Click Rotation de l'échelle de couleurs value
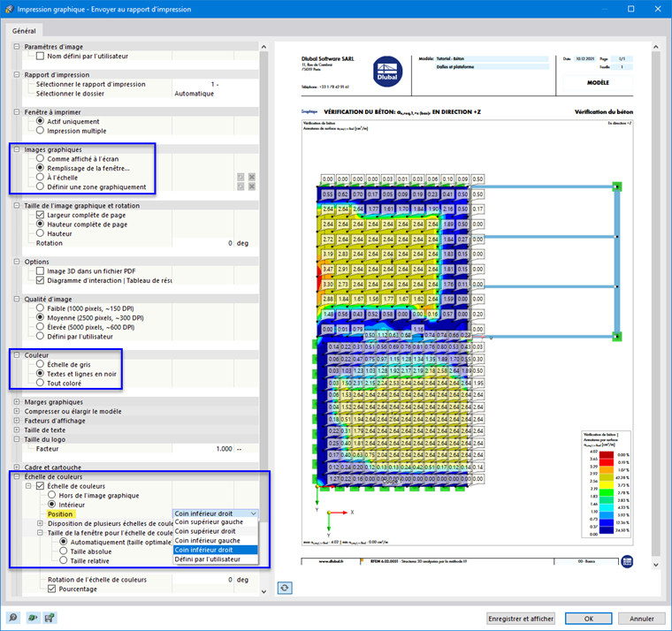 [x=202, y=580]
